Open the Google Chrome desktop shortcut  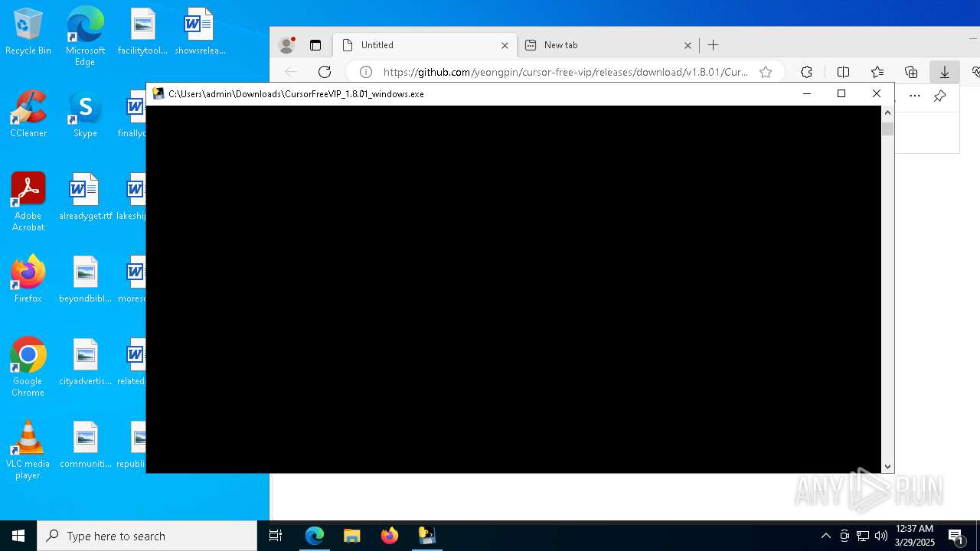click(28, 367)
